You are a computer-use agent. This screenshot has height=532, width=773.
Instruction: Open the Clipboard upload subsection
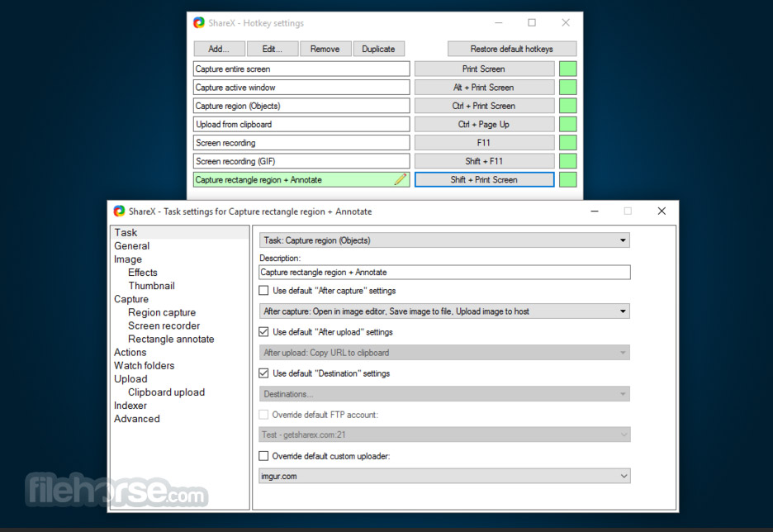[166, 392]
